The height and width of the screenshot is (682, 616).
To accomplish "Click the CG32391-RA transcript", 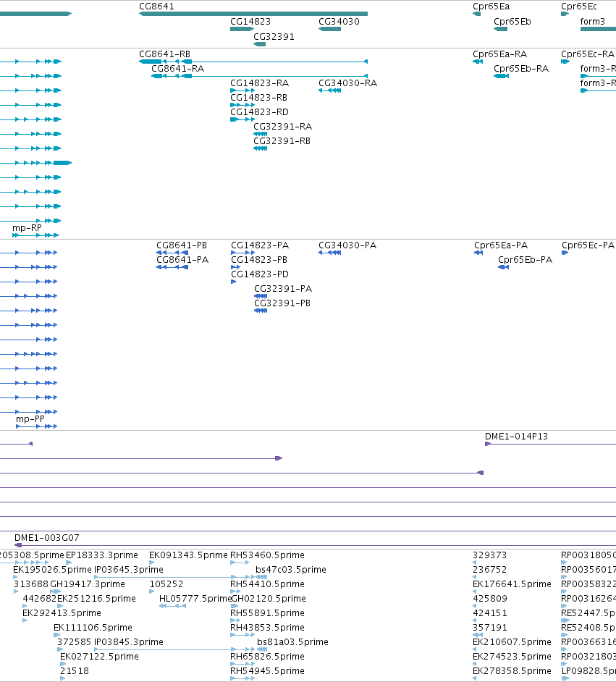I will point(260,134).
